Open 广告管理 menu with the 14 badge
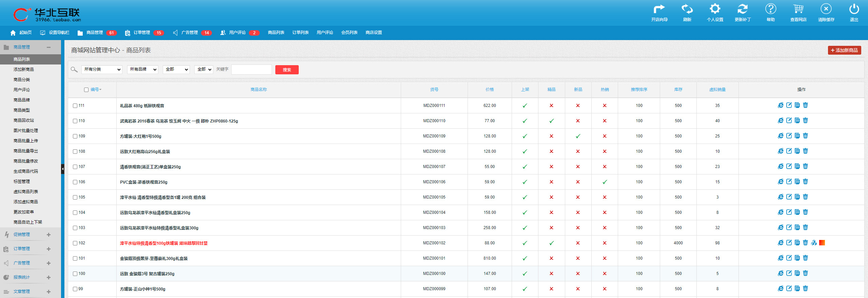This screenshot has height=298, width=868. tap(193, 33)
